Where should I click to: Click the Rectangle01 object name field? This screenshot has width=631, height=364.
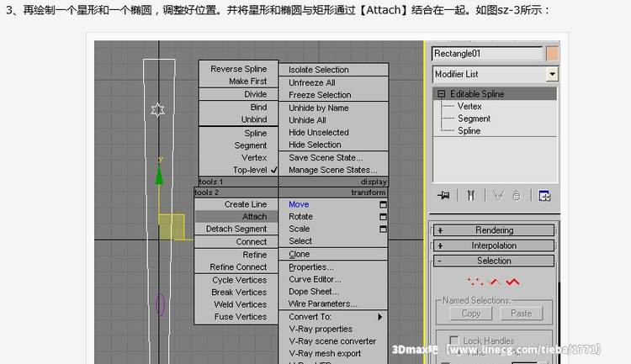click(x=486, y=54)
